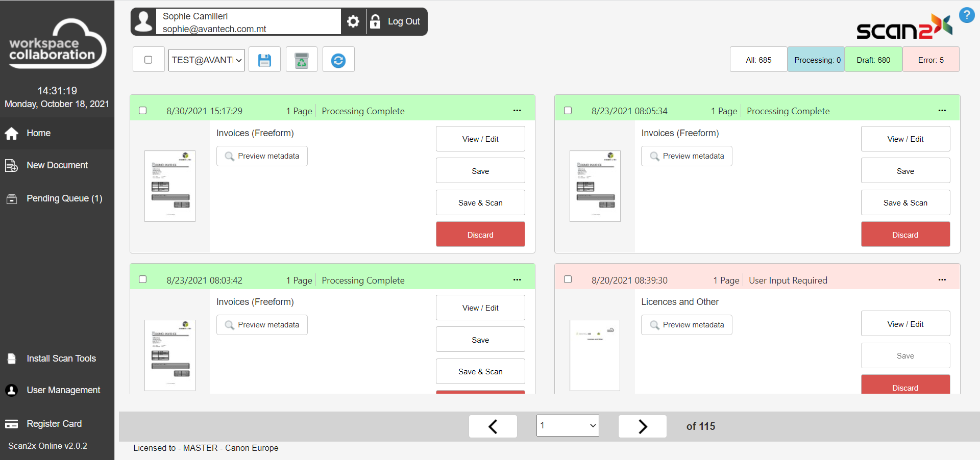Image resolution: width=980 pixels, height=460 pixels.
Task: Open the TEST@AVANTI account dropdown
Action: 207,60
